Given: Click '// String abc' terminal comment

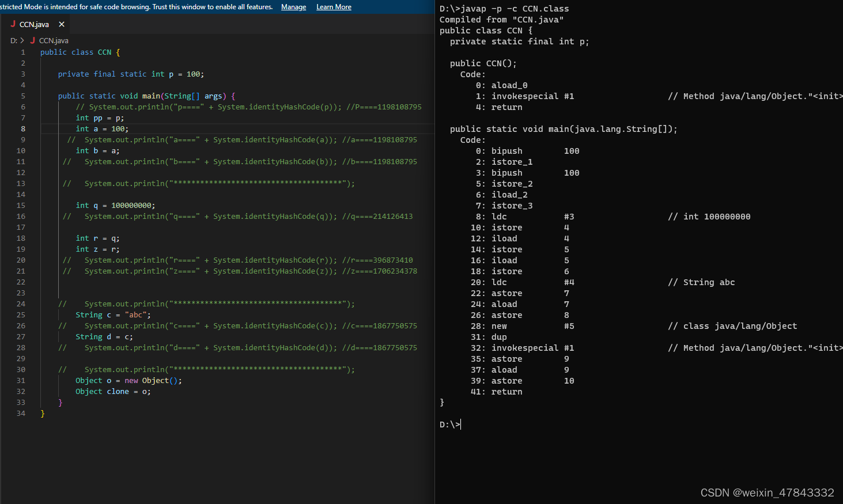Looking at the screenshot, I should 701,282.
